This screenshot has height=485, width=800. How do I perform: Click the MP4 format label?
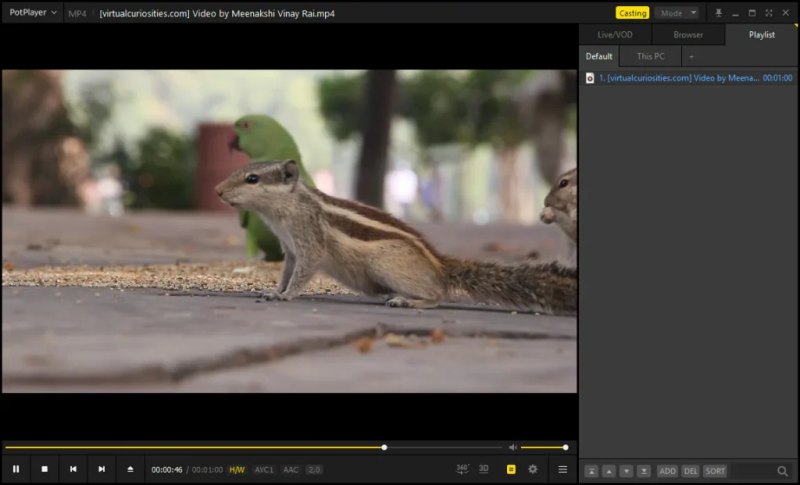tap(78, 14)
